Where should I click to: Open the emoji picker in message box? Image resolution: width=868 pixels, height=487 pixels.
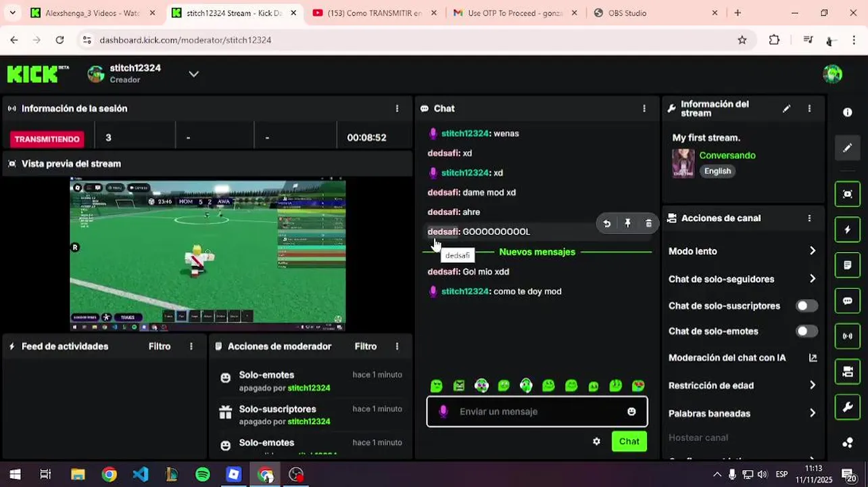631,411
